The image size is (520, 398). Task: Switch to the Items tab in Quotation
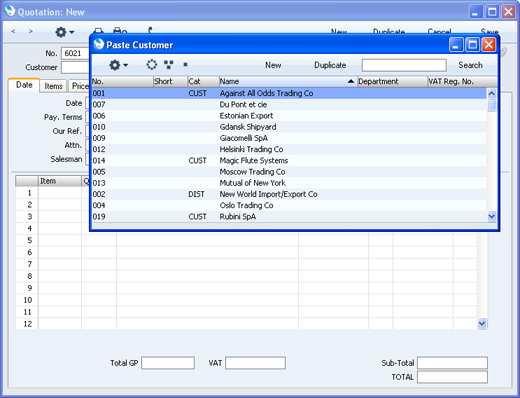(53, 86)
